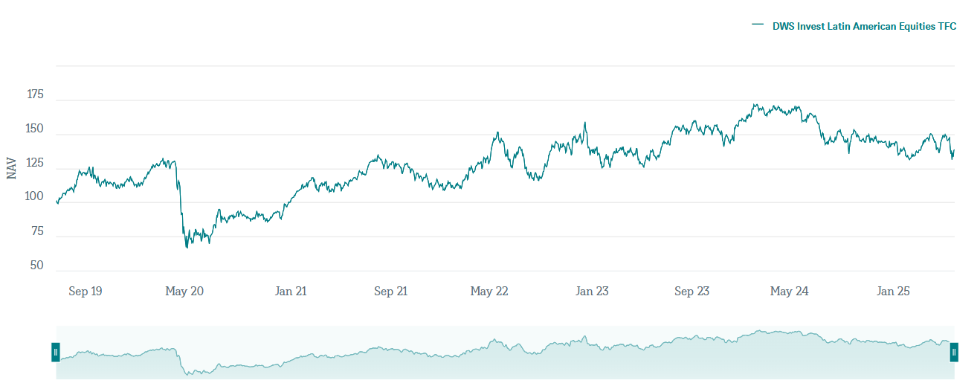Click the May 22 x-axis label

pyautogui.click(x=489, y=292)
